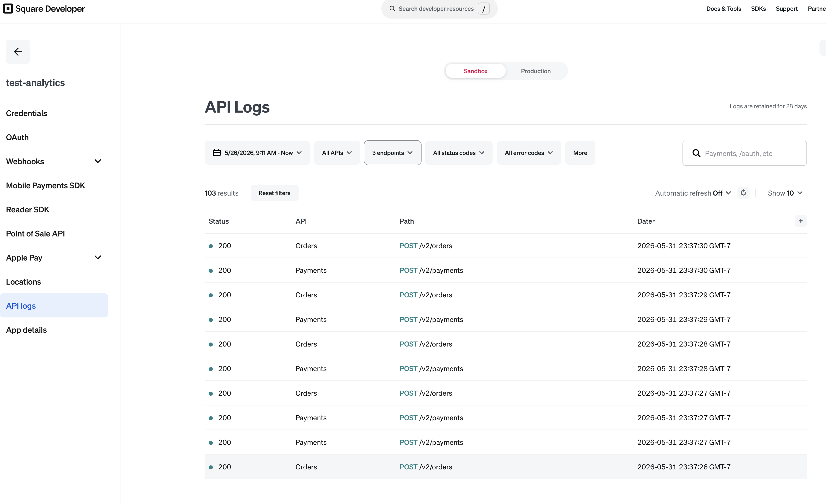Click the slash shortcut key badge
Screen dimensions: 826x504
[484, 9]
